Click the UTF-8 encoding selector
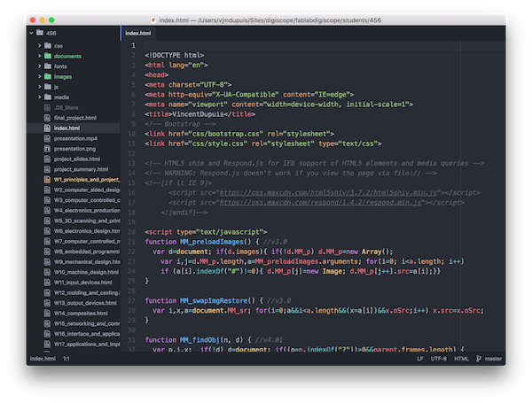Screen dimensions: 532x403 tap(439, 359)
